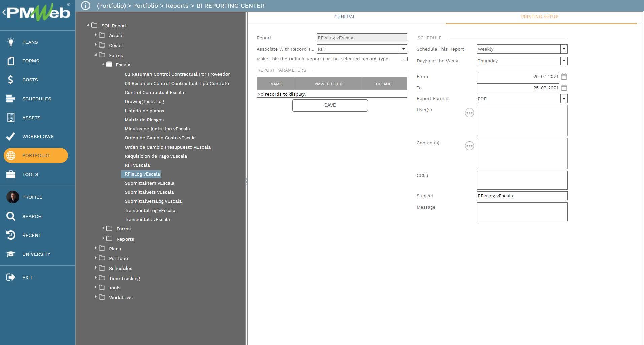Switch to the Printing Setup tab
This screenshot has width=644, height=345.
coord(539,17)
